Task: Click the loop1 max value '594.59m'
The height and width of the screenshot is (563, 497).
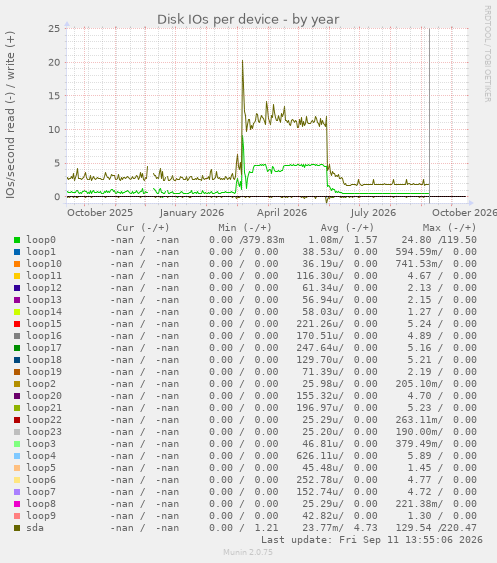Action: pyautogui.click(x=417, y=252)
